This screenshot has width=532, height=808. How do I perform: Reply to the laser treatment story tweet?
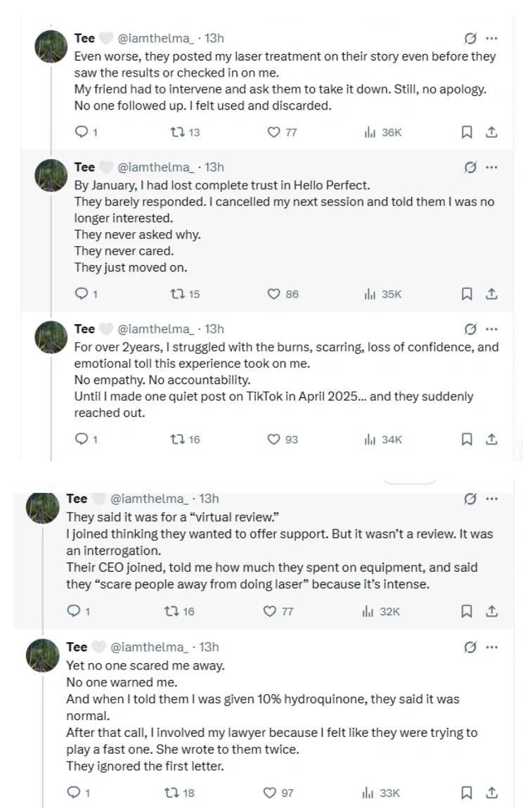(x=82, y=132)
